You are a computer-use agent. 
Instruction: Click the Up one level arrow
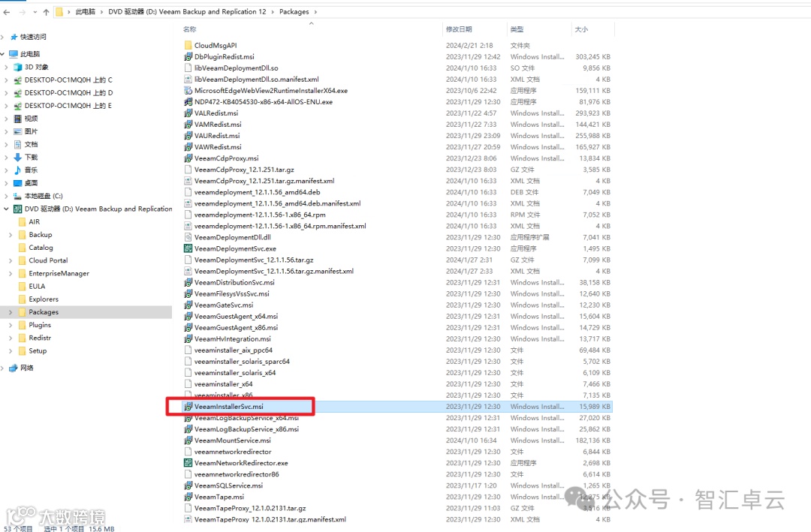46,12
